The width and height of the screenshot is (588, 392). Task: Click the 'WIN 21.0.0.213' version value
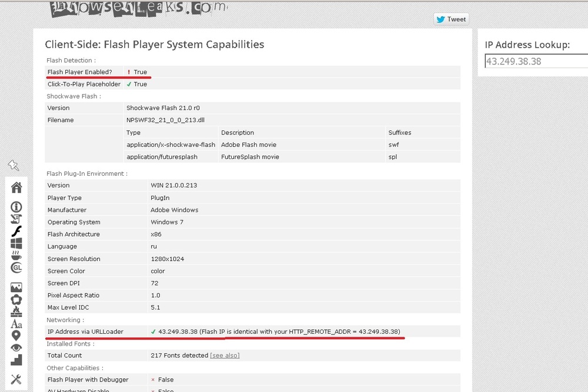pyautogui.click(x=174, y=186)
